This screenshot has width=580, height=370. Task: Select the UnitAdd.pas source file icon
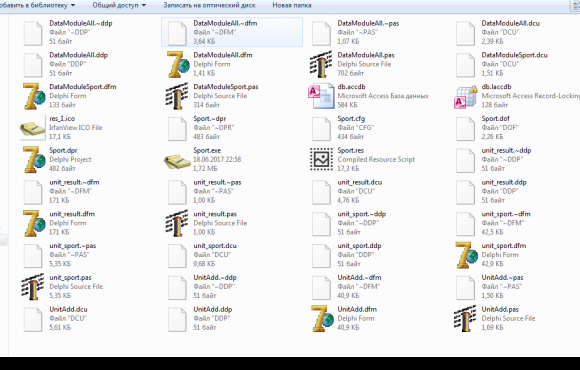point(465,319)
